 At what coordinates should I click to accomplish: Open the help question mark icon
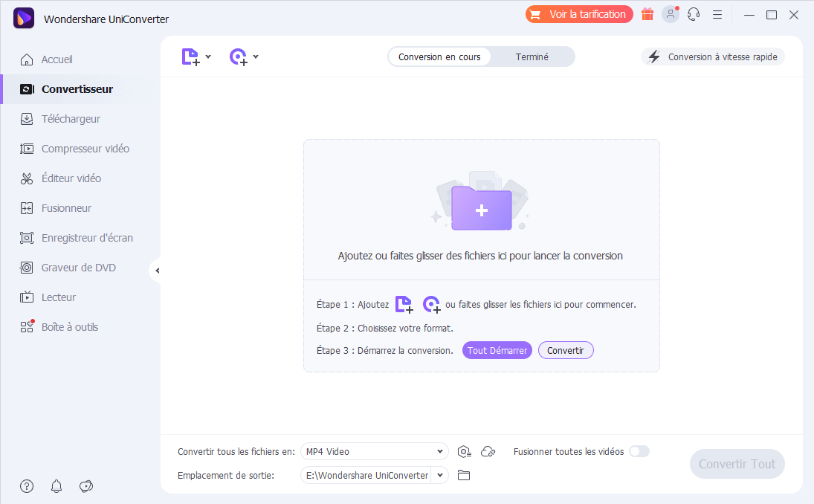click(27, 486)
